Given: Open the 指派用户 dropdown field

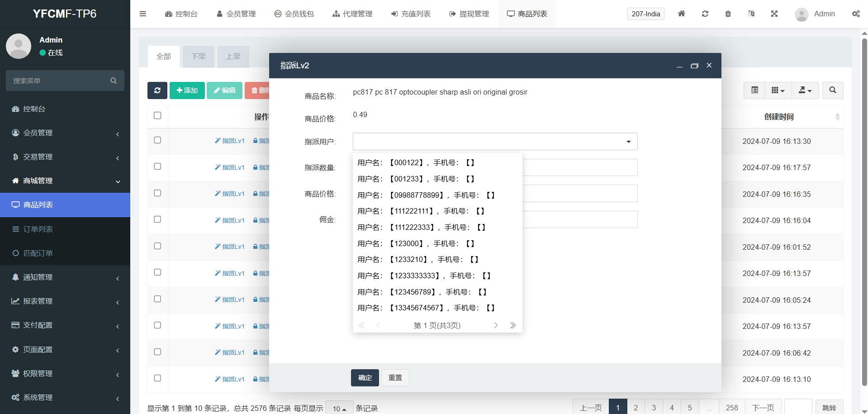Looking at the screenshot, I should tap(495, 142).
